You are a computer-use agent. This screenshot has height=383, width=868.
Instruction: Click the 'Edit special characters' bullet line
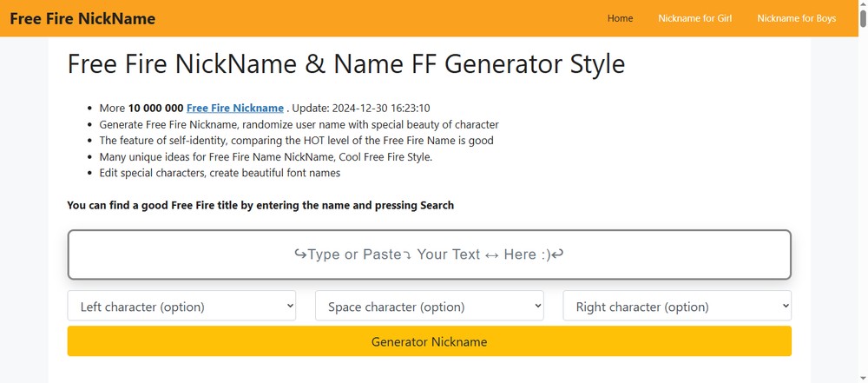pyautogui.click(x=220, y=173)
